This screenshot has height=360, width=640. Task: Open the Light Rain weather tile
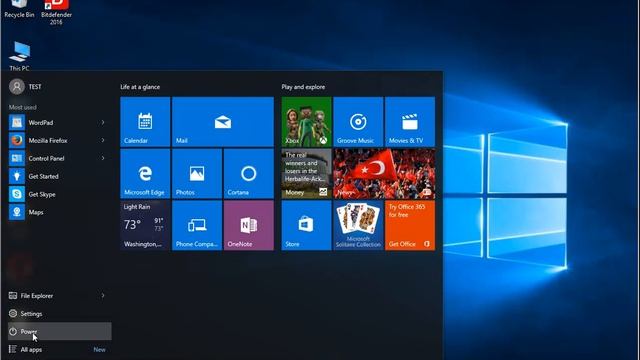point(145,225)
